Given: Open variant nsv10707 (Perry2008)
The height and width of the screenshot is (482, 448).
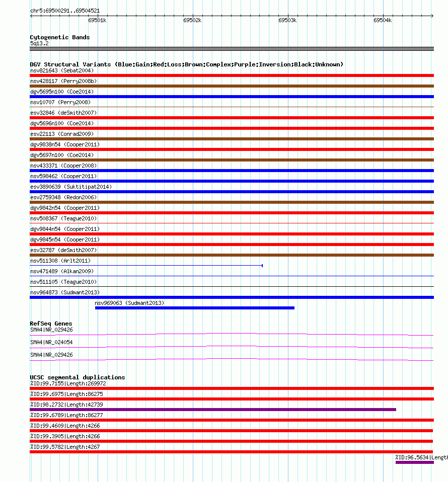Looking at the screenshot, I should 232,107.
